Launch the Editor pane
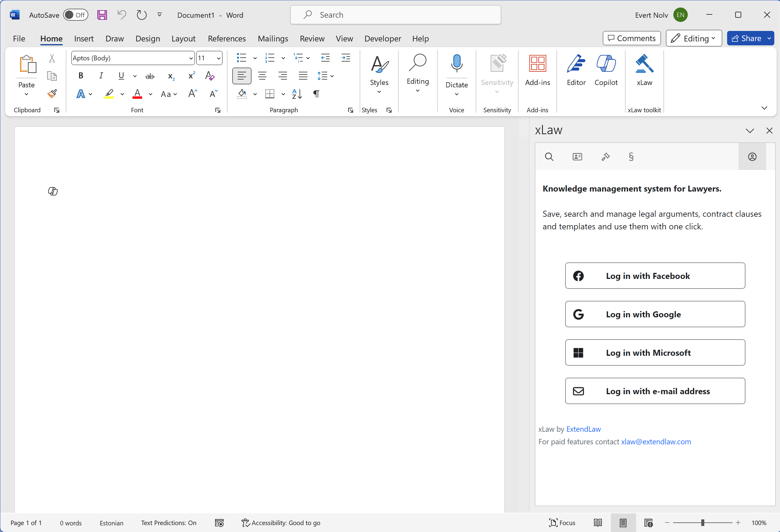Image resolution: width=780 pixels, height=532 pixels. (x=576, y=71)
